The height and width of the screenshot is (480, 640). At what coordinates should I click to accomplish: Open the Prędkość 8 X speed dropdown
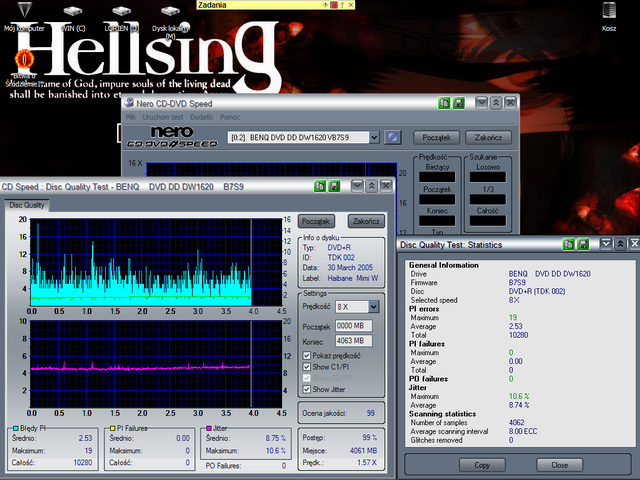pos(373,307)
